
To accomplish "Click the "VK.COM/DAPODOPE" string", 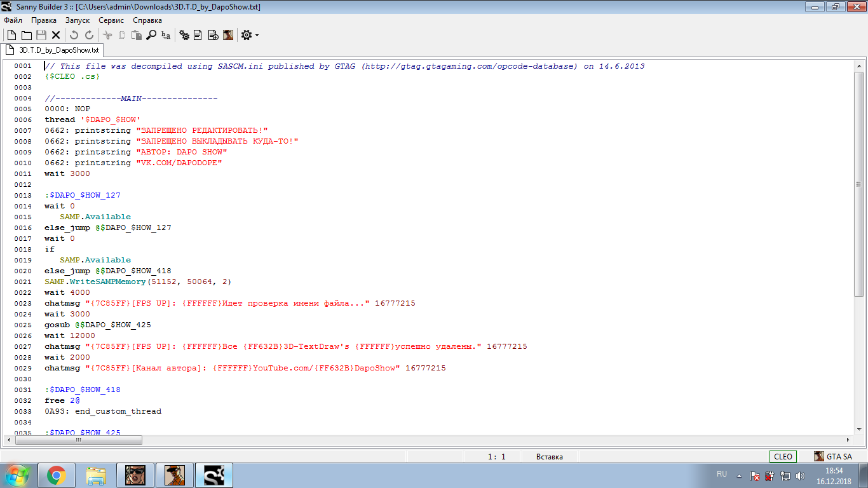I will [179, 163].
